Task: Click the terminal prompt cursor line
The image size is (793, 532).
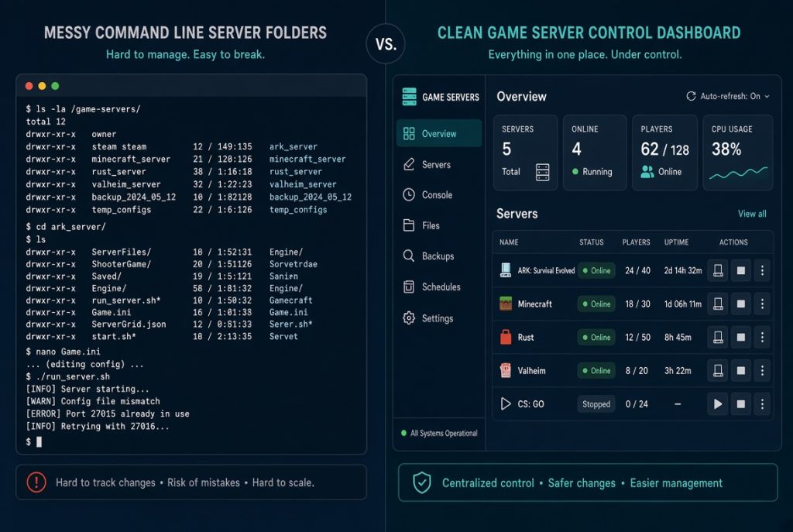Action: pos(34,441)
